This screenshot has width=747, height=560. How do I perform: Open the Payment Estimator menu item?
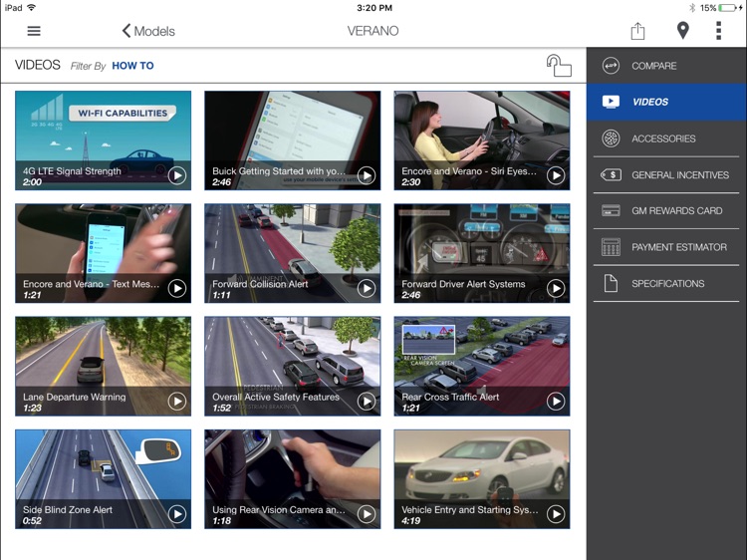[x=666, y=247]
